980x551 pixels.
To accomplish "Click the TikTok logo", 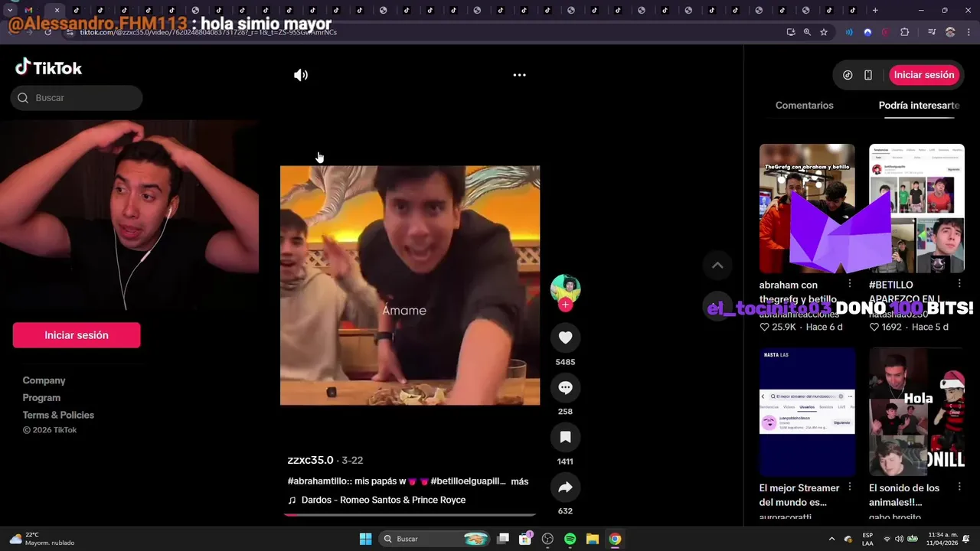I will (x=49, y=67).
